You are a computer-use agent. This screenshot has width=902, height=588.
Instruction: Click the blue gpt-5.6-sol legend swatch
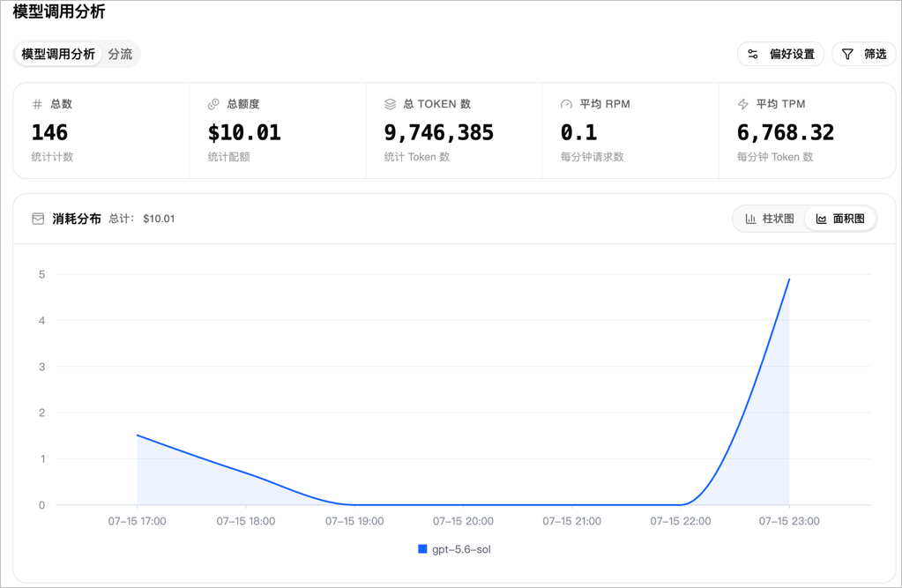coord(422,549)
